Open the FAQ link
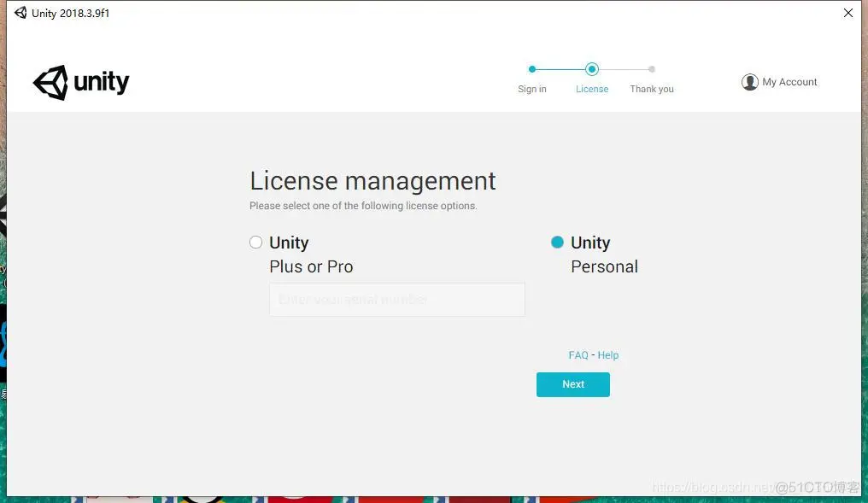Screen dimensions: 868x503 point(578,355)
